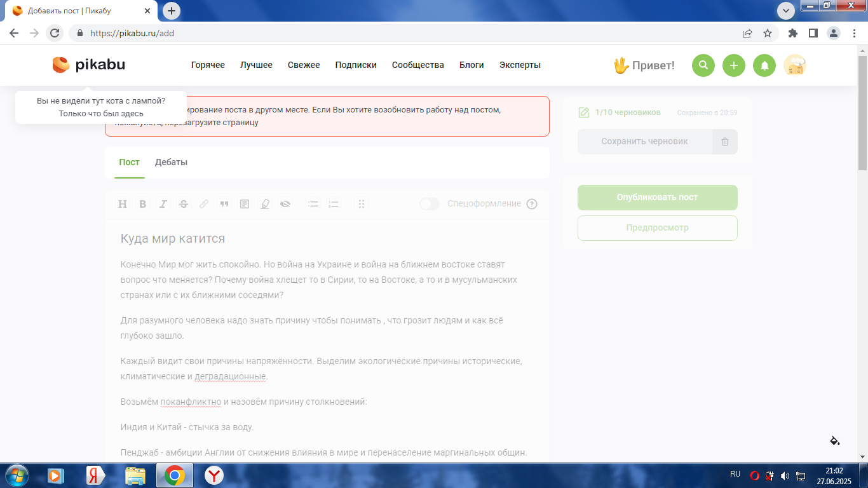The height and width of the screenshot is (488, 868).
Task: Apply strikethrough formatting
Action: 184,204
